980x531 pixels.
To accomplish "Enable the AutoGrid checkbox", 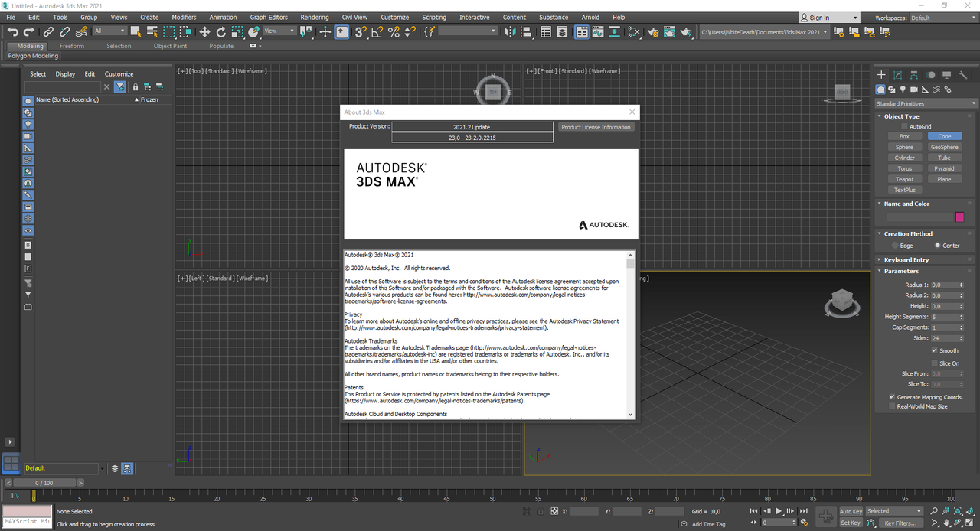I will 904,126.
